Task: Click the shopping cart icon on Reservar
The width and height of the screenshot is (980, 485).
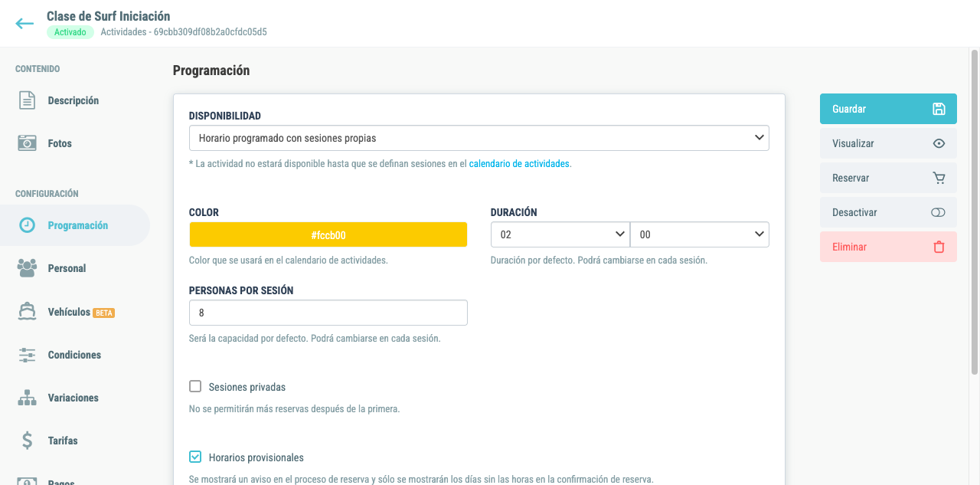Action: (939, 178)
